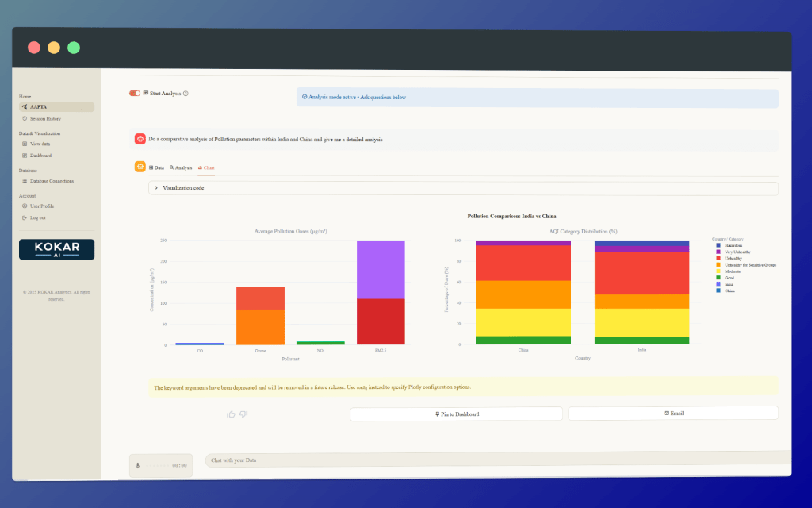Click the Pin to Dashboard button
The image size is (812, 508).
tap(457, 414)
